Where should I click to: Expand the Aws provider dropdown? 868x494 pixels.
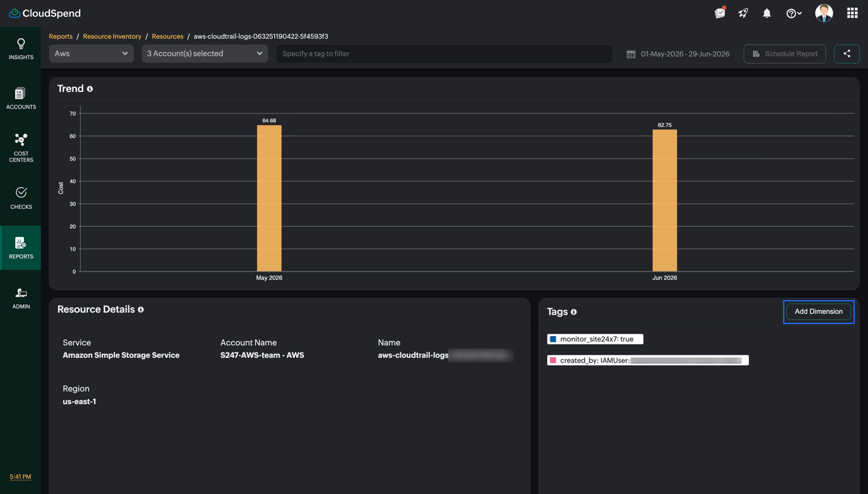[x=91, y=54]
